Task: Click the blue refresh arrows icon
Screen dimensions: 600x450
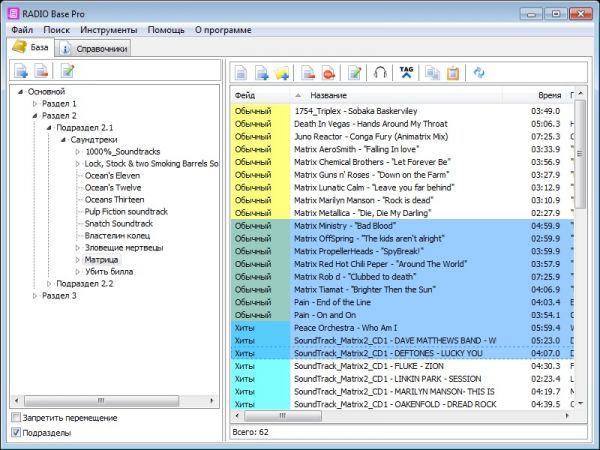Action: [479, 72]
